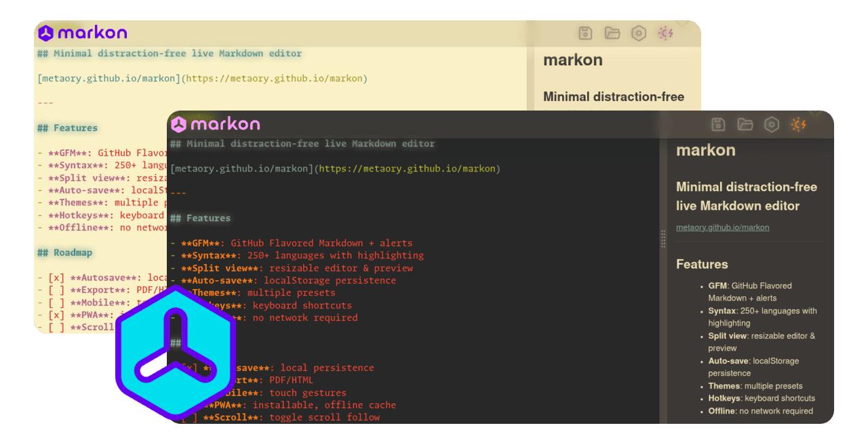Toggle theme with the light window's theme icon

point(665,33)
